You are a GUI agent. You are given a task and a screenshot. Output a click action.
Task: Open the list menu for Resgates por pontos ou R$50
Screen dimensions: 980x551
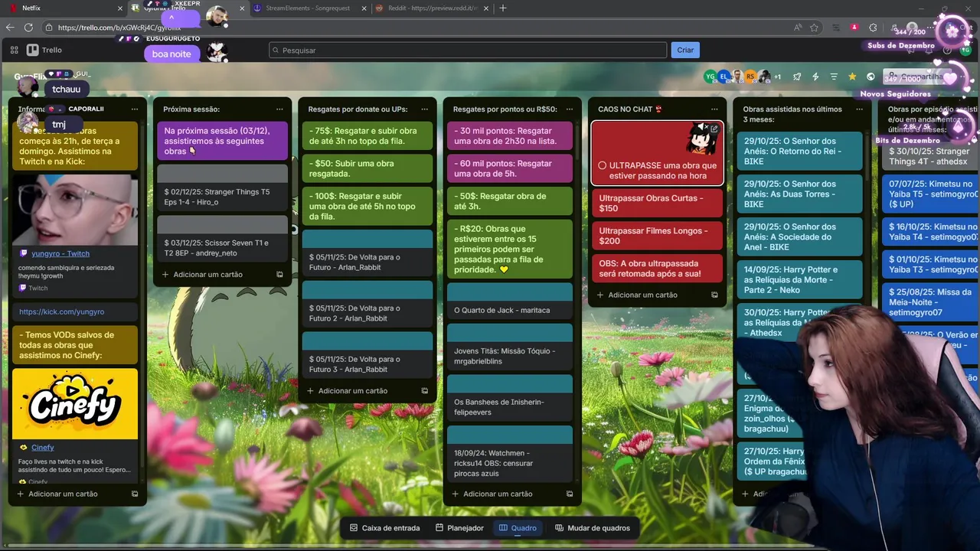point(570,109)
